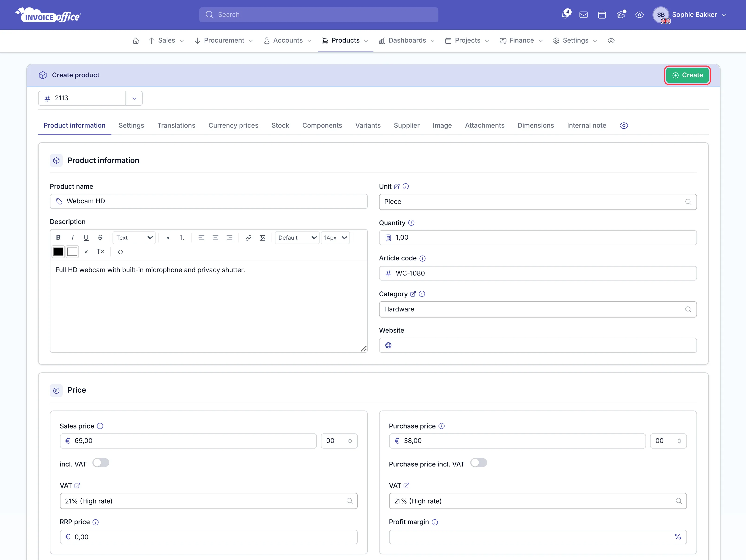Screen dimensions: 746x560
Task: Toggle the eye icon in top header
Action: [639, 15]
